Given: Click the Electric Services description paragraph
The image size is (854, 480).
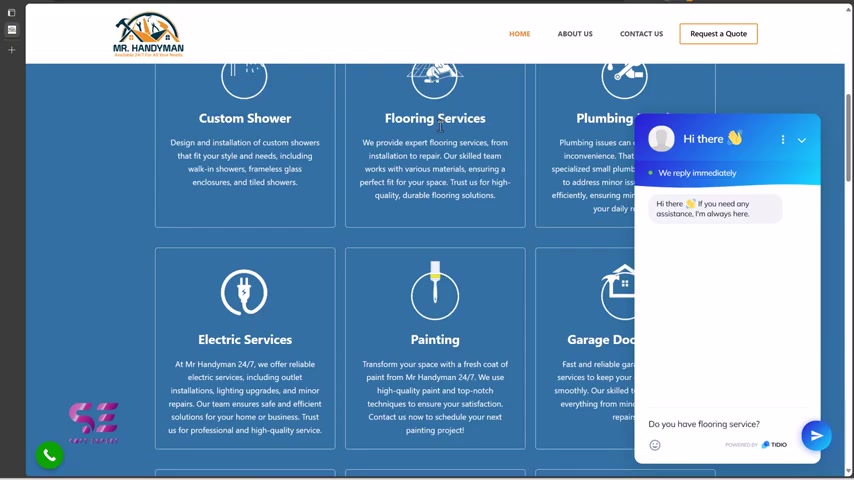Looking at the screenshot, I should click(245, 397).
